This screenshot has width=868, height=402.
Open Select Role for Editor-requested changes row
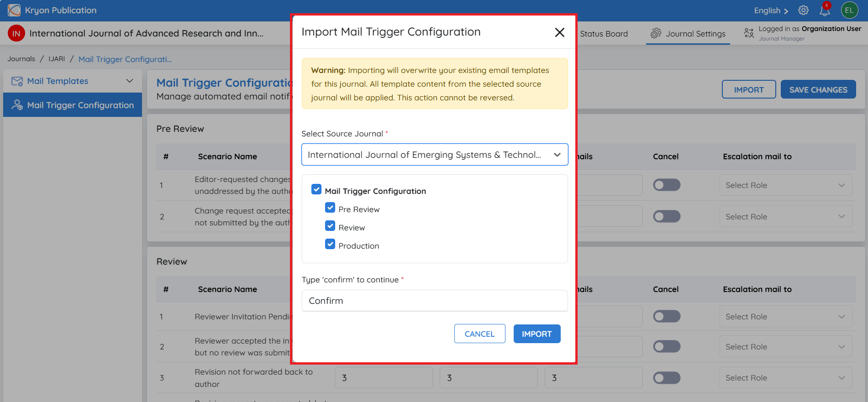coord(785,185)
